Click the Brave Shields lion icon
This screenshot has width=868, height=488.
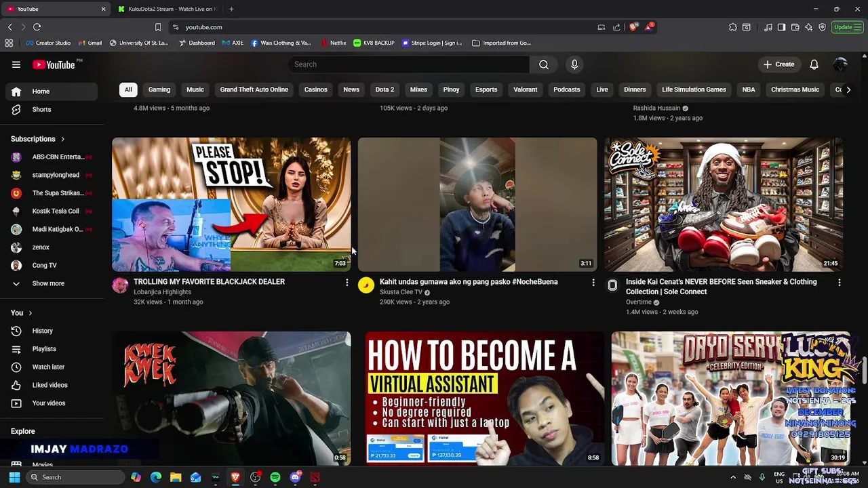(633, 27)
